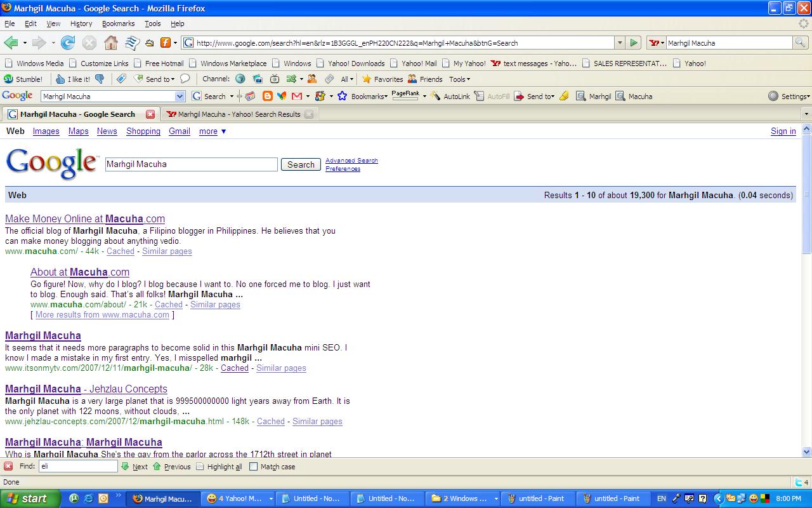Expand the Google 'more' dropdown link
The image size is (812, 508).
coord(213,131)
